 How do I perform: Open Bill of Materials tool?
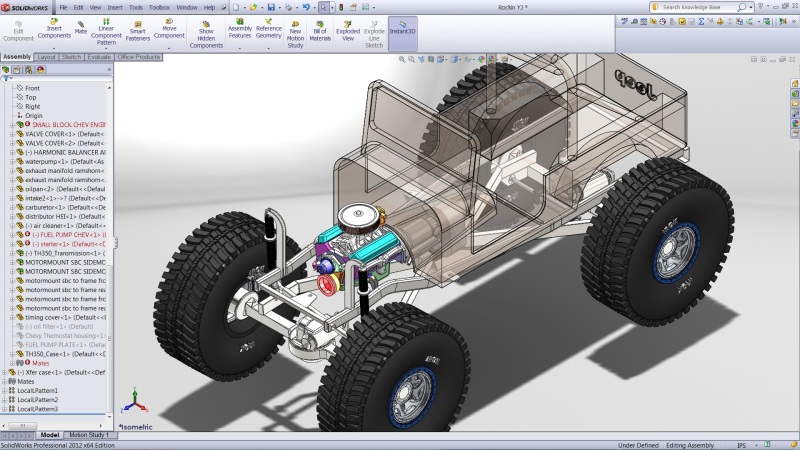(320, 31)
